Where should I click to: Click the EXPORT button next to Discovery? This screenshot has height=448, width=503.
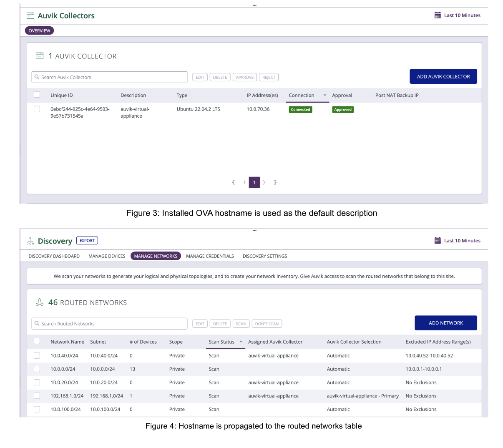click(87, 241)
